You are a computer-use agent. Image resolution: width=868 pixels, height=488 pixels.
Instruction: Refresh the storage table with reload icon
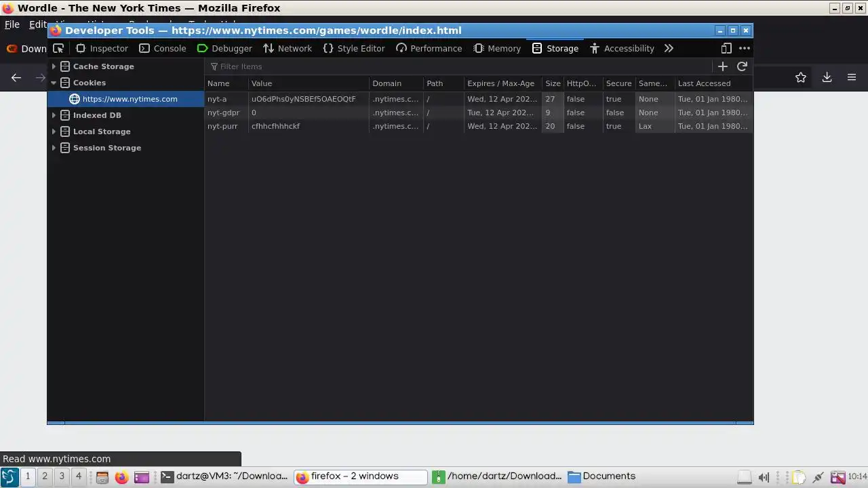[742, 66]
